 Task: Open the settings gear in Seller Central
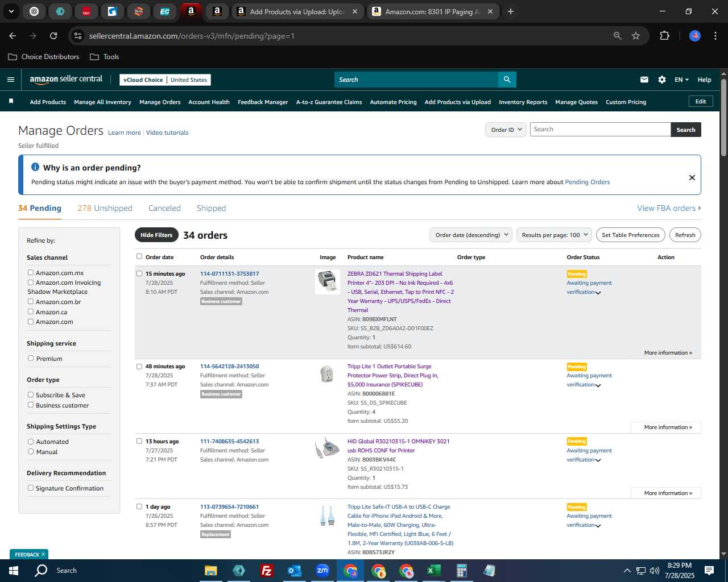[662, 80]
